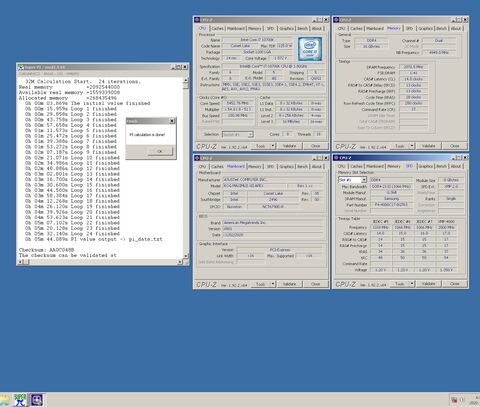Click motherboard Manufacturer field in Mainboard window
This screenshot has width=480, height=407.
click(273, 179)
